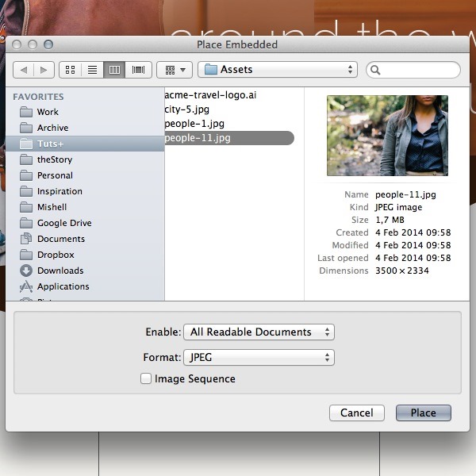Viewport: 476px width, 476px height.
Task: Click the Inspiration folder icon
Action: (26, 191)
